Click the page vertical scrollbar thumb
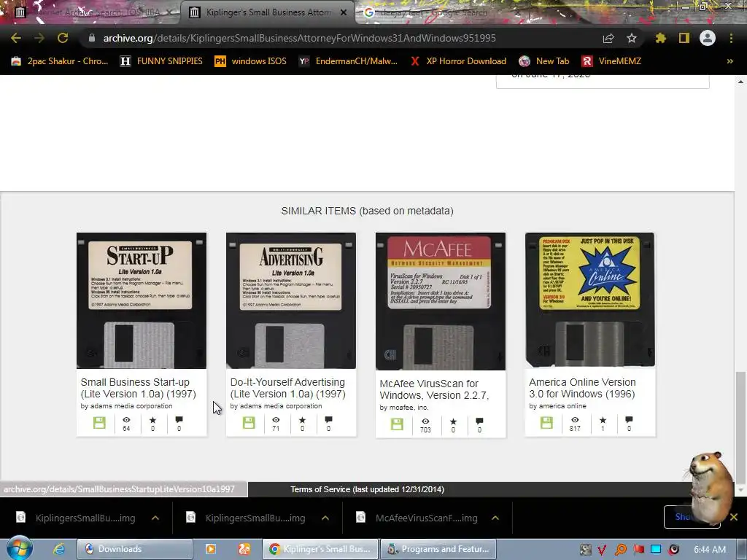Image resolution: width=747 pixels, height=560 pixels. click(x=740, y=427)
